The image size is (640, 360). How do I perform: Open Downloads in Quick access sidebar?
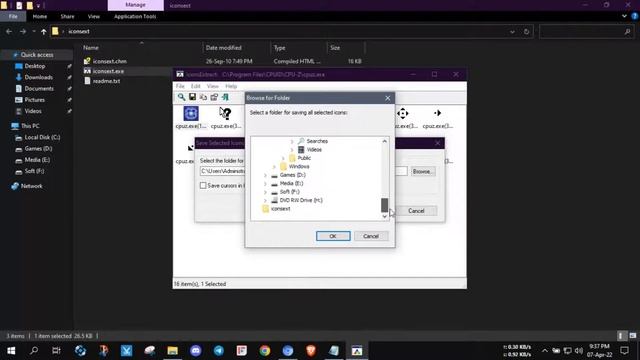[x=38, y=77]
